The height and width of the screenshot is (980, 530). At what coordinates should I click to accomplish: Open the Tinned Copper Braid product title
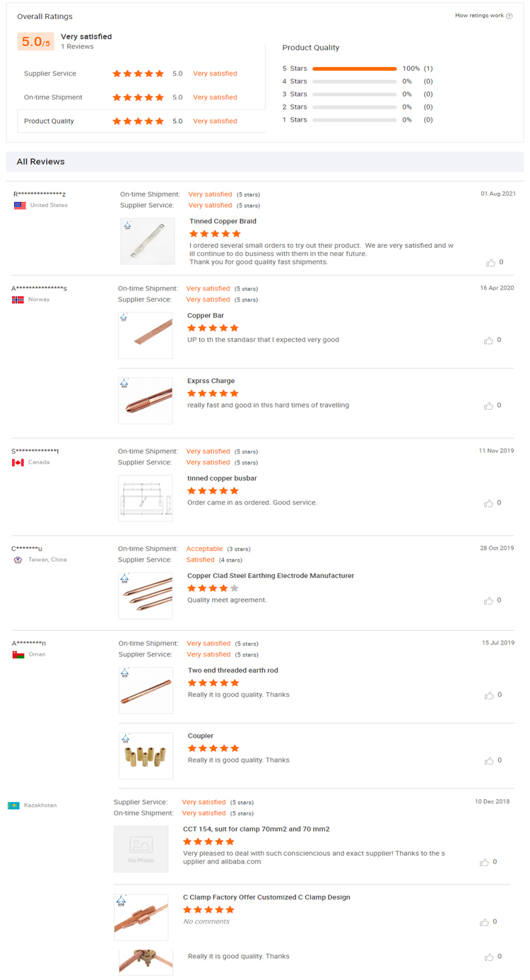(x=223, y=221)
